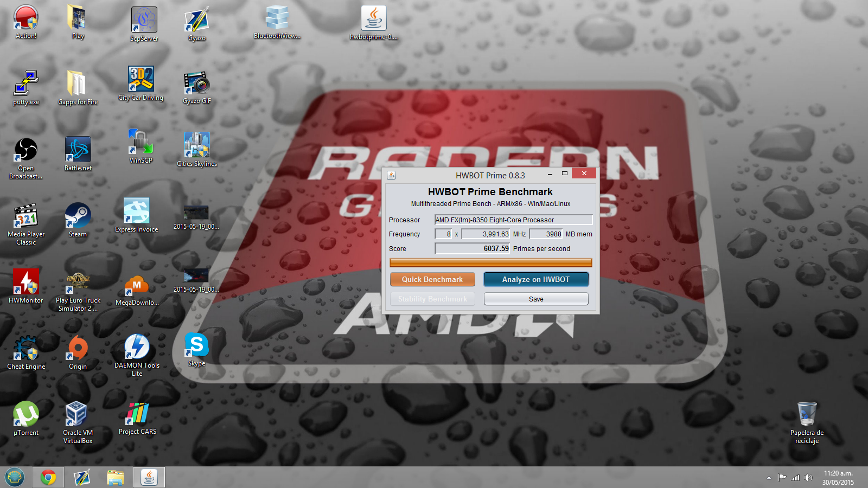The height and width of the screenshot is (488, 868).
Task: Open the WinSCP shortcut
Action: 141,146
